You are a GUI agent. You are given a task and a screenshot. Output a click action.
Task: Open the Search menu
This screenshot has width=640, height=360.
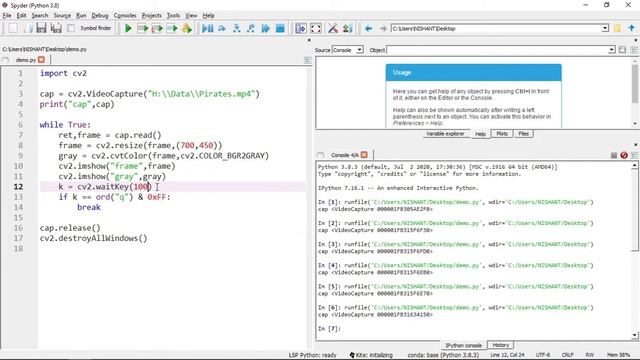click(40, 16)
